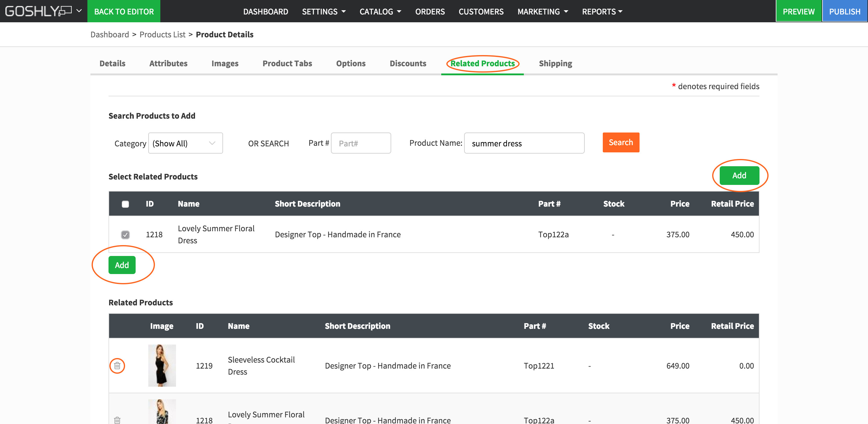Open the Marketing dropdown menu
This screenshot has width=868, height=424.
[542, 11]
